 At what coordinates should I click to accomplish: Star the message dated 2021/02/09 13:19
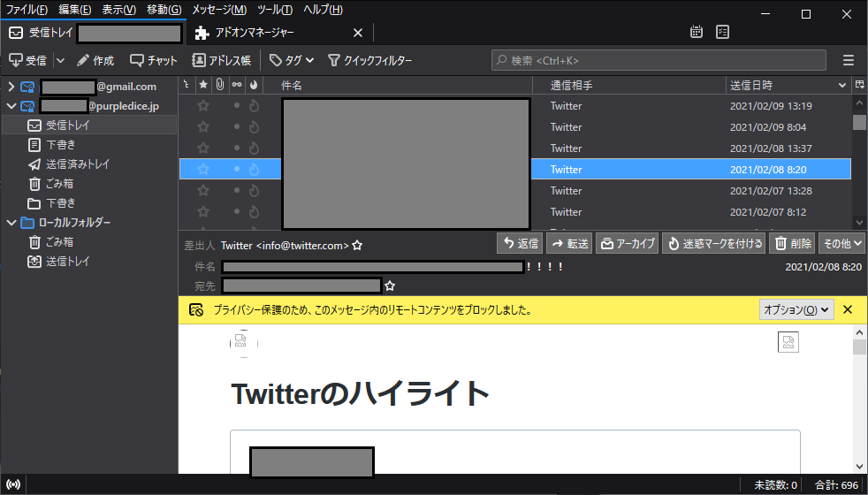coord(203,106)
